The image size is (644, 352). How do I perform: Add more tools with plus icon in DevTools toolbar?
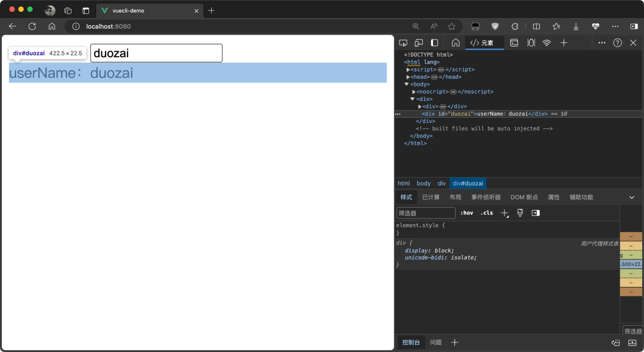pyautogui.click(x=564, y=43)
